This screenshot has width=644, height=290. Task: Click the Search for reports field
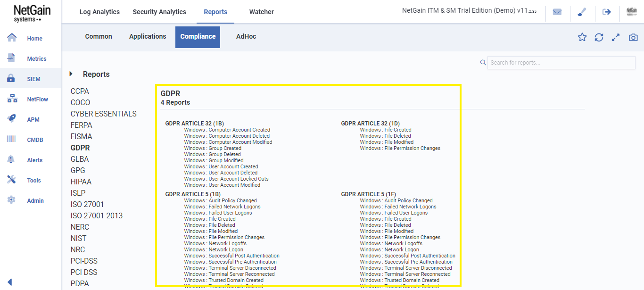[x=561, y=62]
